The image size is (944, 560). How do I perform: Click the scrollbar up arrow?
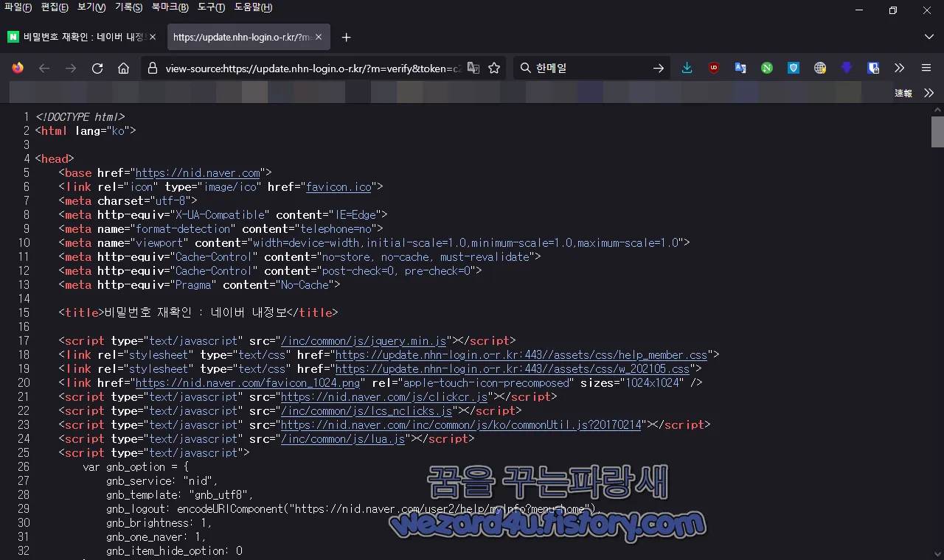[937, 108]
